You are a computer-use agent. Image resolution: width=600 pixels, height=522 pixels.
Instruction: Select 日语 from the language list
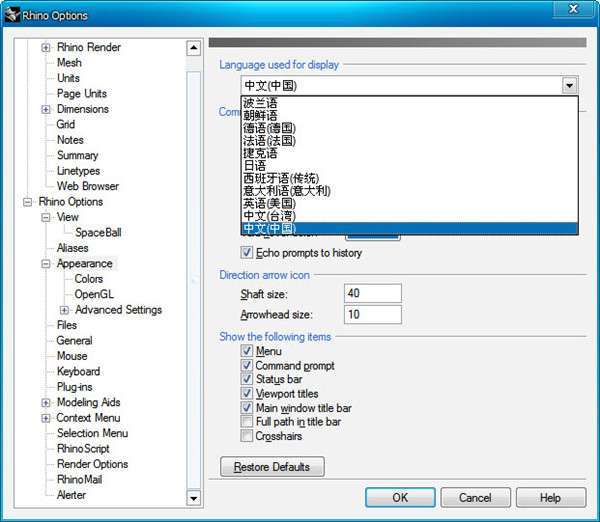[409, 165]
